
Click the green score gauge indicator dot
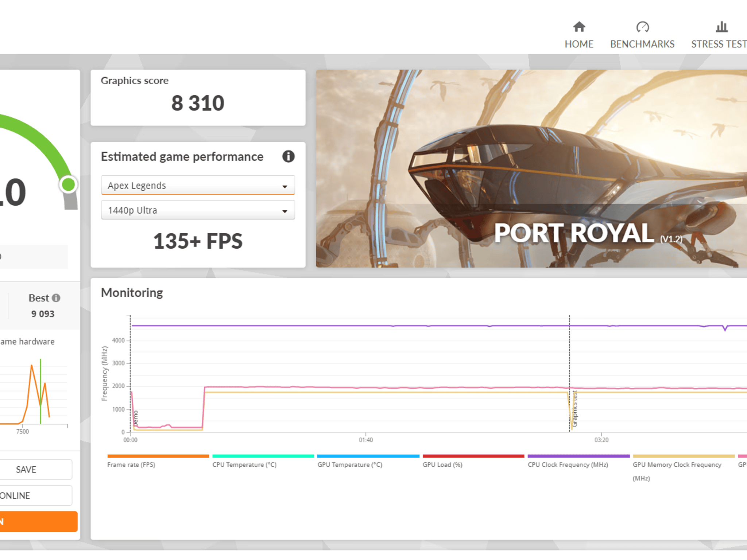pyautogui.click(x=68, y=184)
